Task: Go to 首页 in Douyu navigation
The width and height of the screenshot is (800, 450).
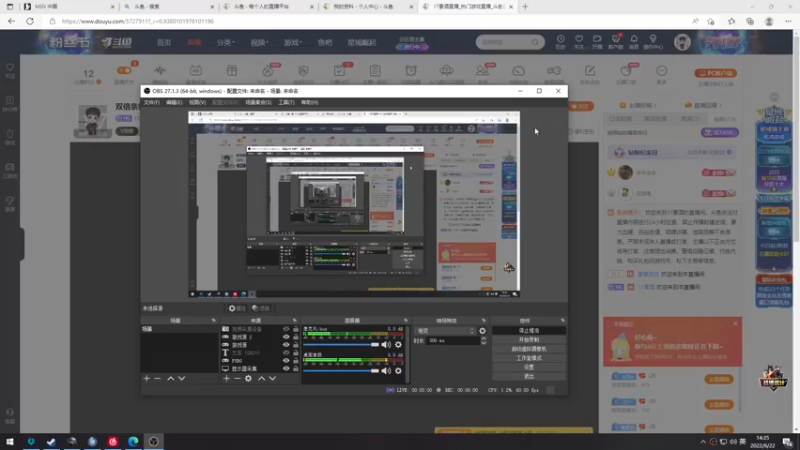Action: click(164, 42)
